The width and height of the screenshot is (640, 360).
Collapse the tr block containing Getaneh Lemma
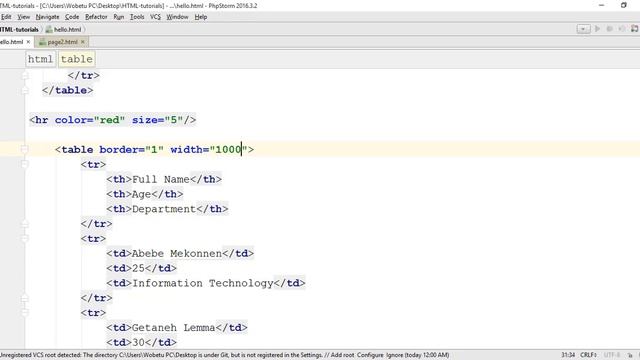click(x=24, y=313)
